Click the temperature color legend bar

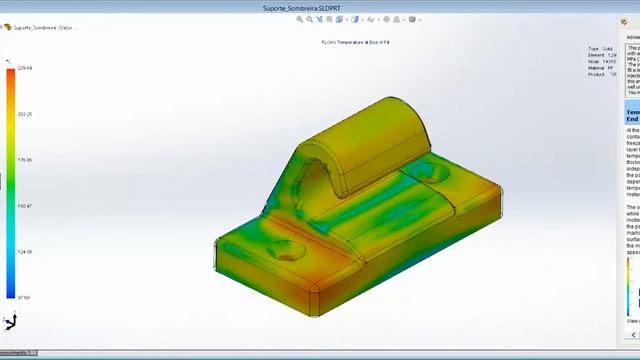point(11,183)
